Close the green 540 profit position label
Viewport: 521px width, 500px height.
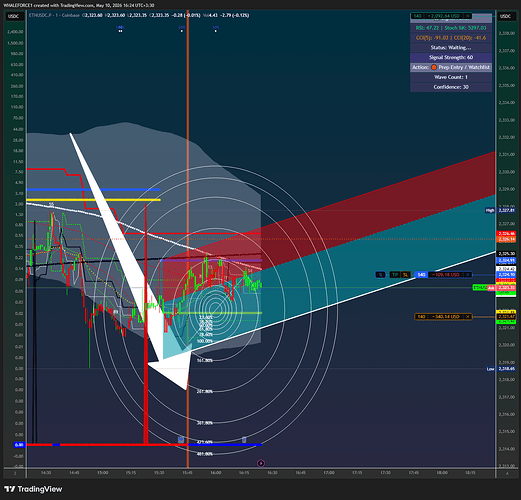click(x=468, y=16)
